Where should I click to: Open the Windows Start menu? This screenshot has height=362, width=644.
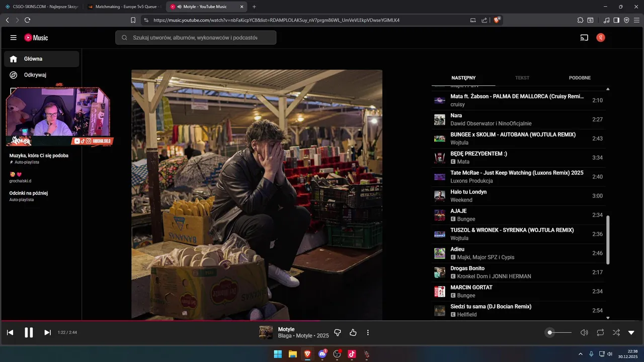click(x=278, y=354)
